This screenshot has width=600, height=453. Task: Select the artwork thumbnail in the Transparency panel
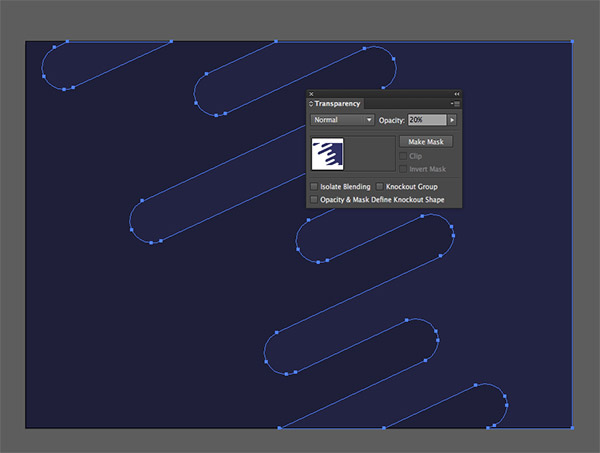(328, 153)
